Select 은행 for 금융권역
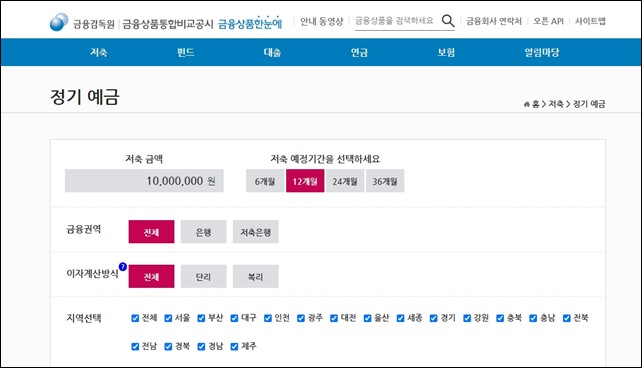 [203, 232]
